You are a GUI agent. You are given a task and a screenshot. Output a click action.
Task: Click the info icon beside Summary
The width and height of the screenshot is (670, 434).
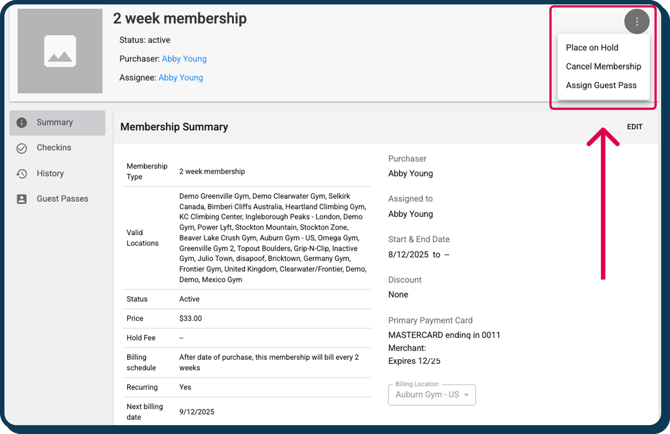pyautogui.click(x=22, y=123)
